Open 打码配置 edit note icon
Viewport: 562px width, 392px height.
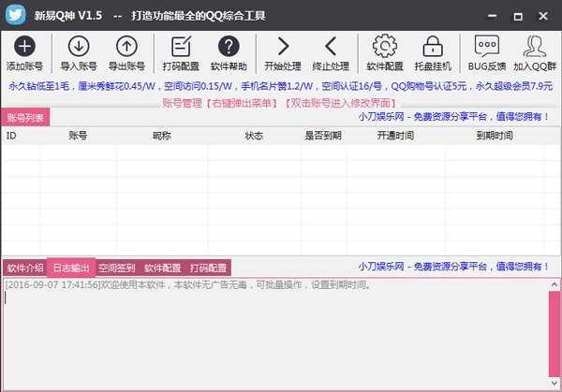[181, 46]
